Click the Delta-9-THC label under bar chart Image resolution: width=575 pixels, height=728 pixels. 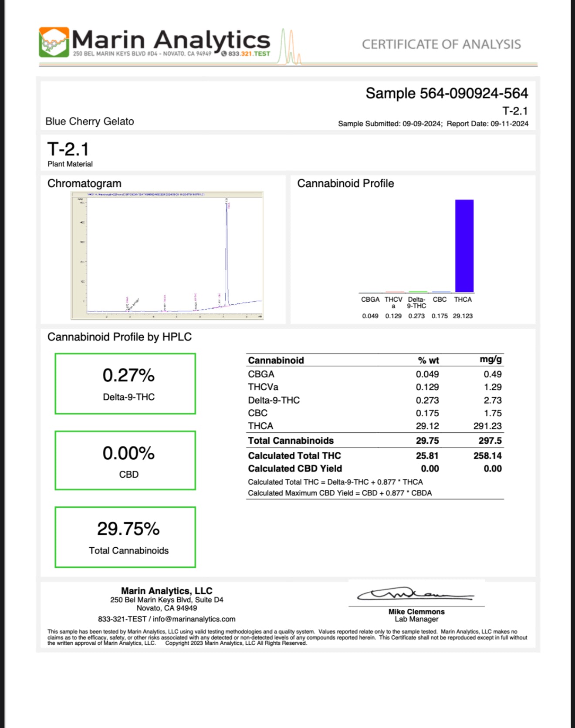(416, 303)
